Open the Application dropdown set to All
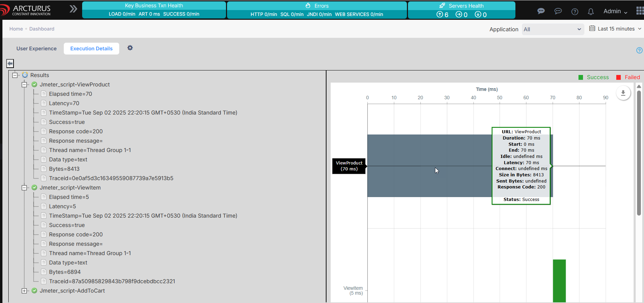The width and height of the screenshot is (644, 303). 552,30
